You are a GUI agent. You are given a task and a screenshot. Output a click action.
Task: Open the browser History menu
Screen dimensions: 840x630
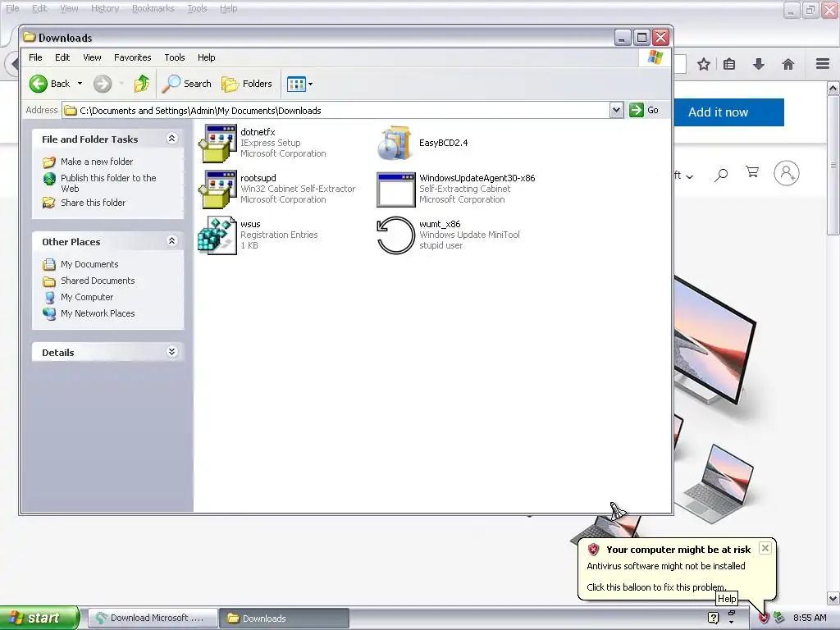105,8
